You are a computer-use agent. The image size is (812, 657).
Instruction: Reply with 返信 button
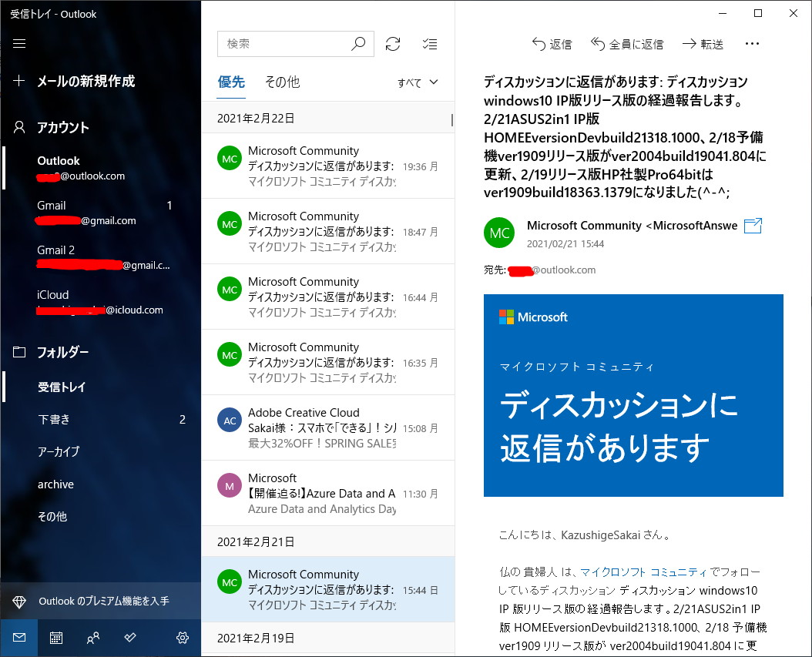click(x=552, y=45)
